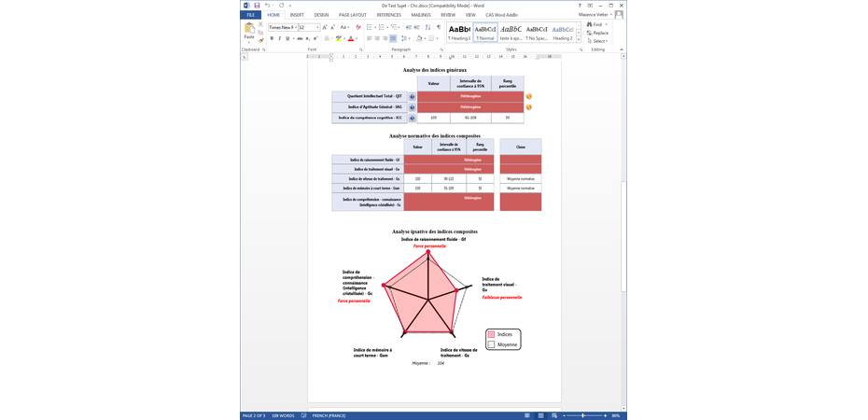
Task: Open the PAGE LAYOUT ribbon tab
Action: tap(352, 15)
